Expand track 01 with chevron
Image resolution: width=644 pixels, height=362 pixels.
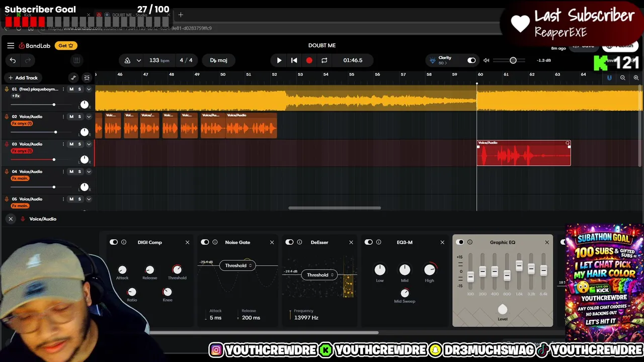pos(89,89)
